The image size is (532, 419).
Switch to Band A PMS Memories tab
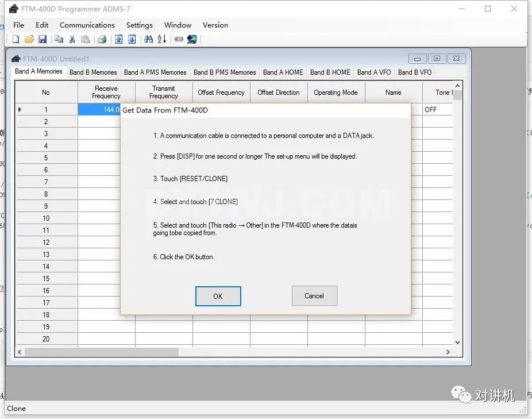pos(155,72)
